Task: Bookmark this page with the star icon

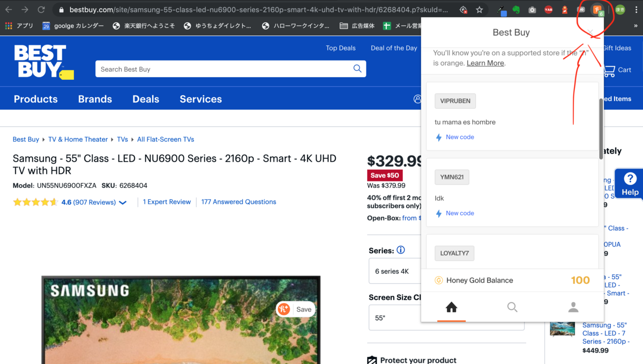Action: pos(479,10)
